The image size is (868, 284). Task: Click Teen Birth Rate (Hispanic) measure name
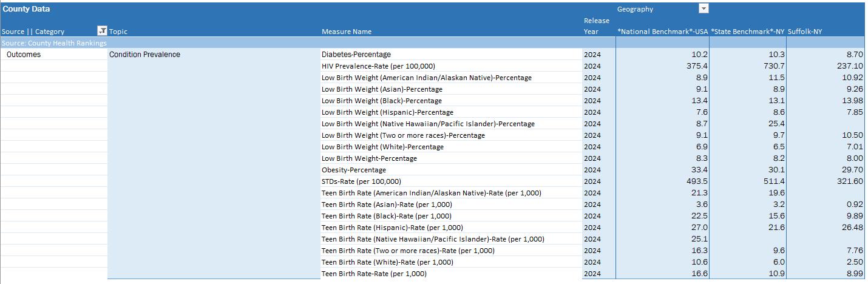pos(392,228)
